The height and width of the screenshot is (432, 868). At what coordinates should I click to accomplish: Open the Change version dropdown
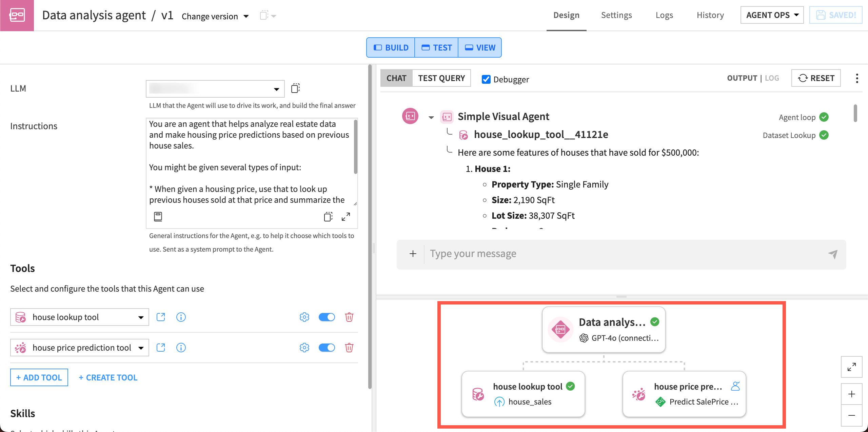pyautogui.click(x=215, y=16)
